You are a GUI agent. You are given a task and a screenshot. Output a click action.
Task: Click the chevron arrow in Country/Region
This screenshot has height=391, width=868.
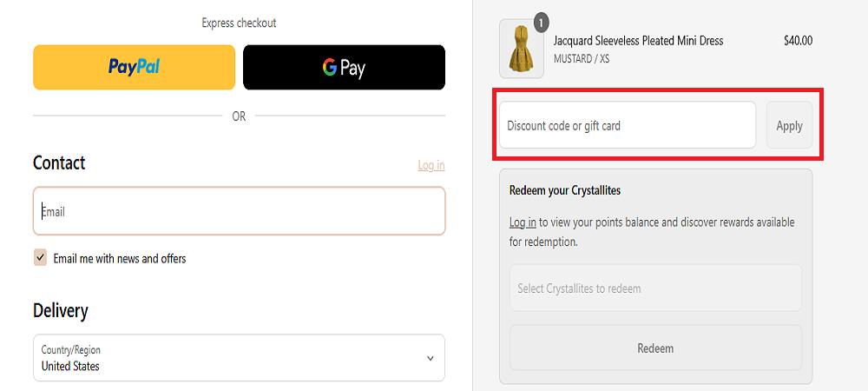[431, 358]
